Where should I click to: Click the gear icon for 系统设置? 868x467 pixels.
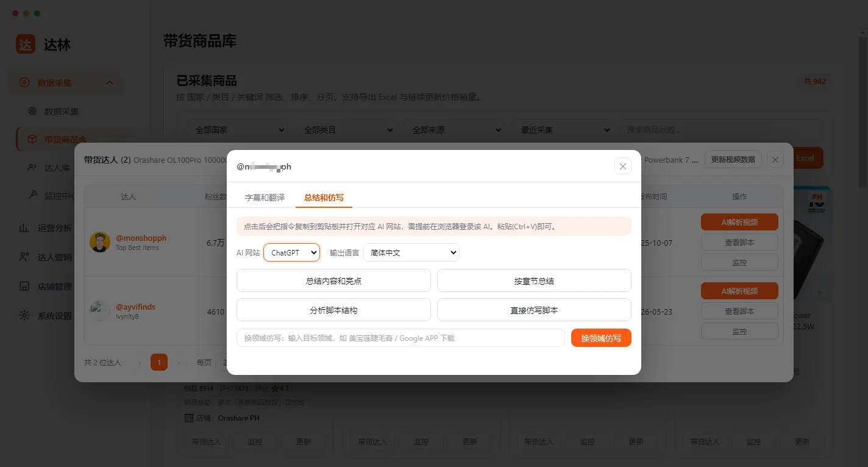(24, 316)
